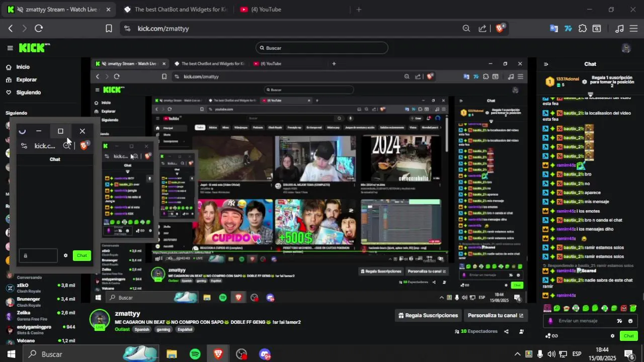
Task: Open the page search sidebar icon
Action: coord(597,29)
